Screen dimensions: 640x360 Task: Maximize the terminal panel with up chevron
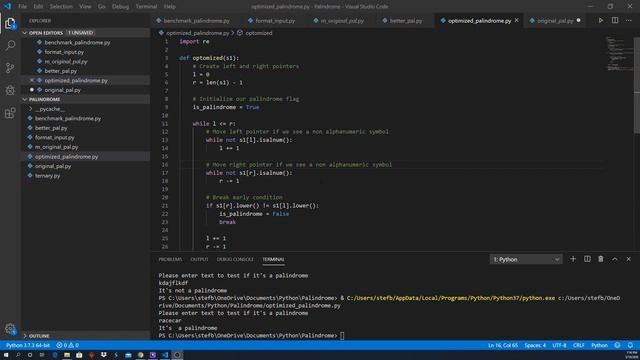[615, 259]
